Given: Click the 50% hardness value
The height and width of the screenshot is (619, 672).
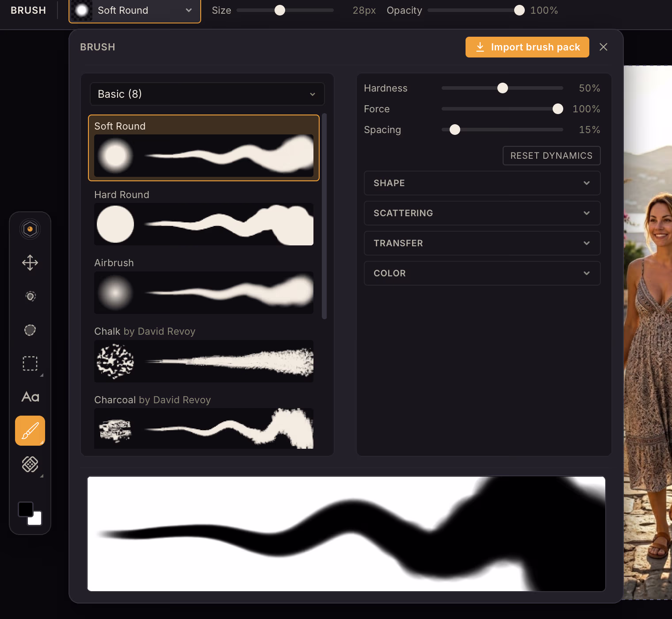Looking at the screenshot, I should pos(590,88).
